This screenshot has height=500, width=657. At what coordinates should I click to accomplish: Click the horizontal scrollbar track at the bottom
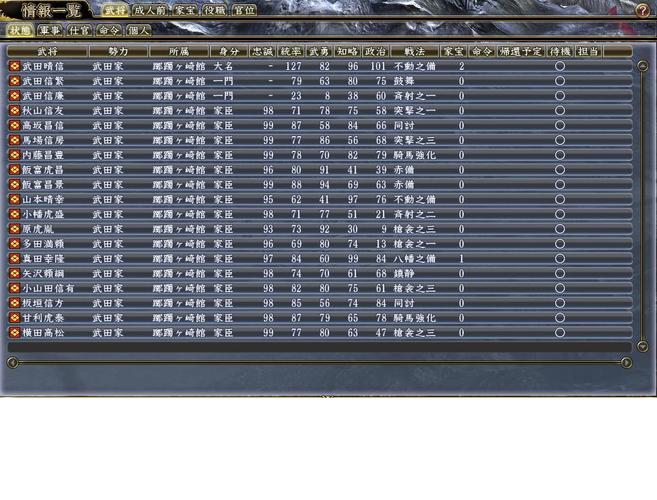[320, 362]
